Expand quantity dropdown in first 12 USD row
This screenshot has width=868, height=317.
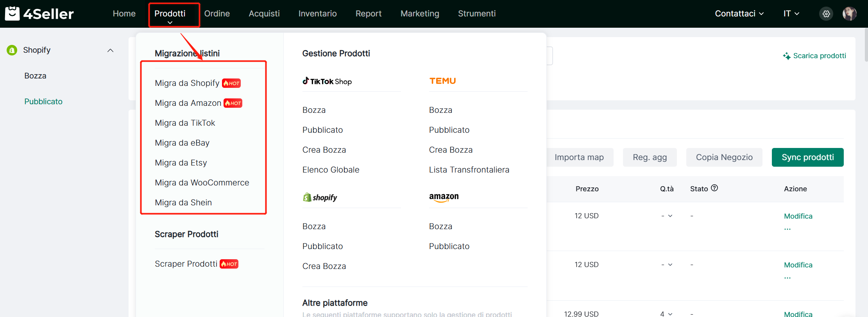[670, 216]
